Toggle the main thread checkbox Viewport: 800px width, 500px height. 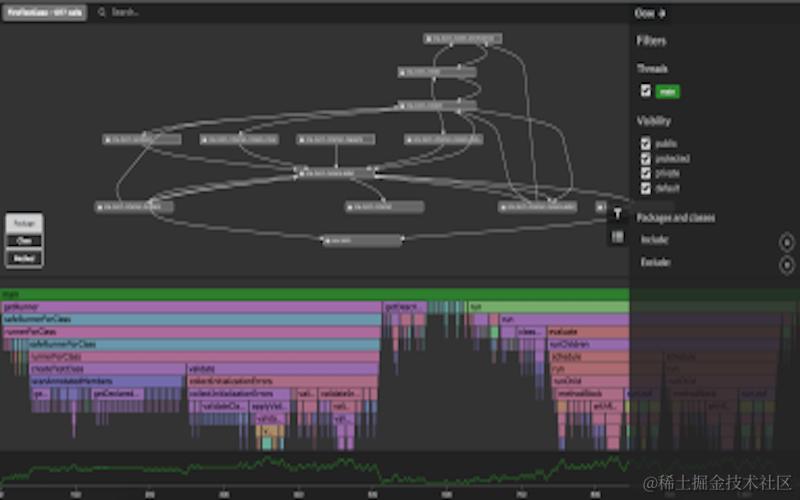[x=645, y=91]
